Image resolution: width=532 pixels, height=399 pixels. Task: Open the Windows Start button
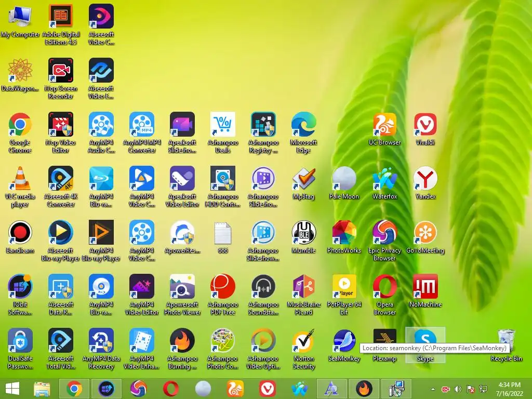(12, 389)
